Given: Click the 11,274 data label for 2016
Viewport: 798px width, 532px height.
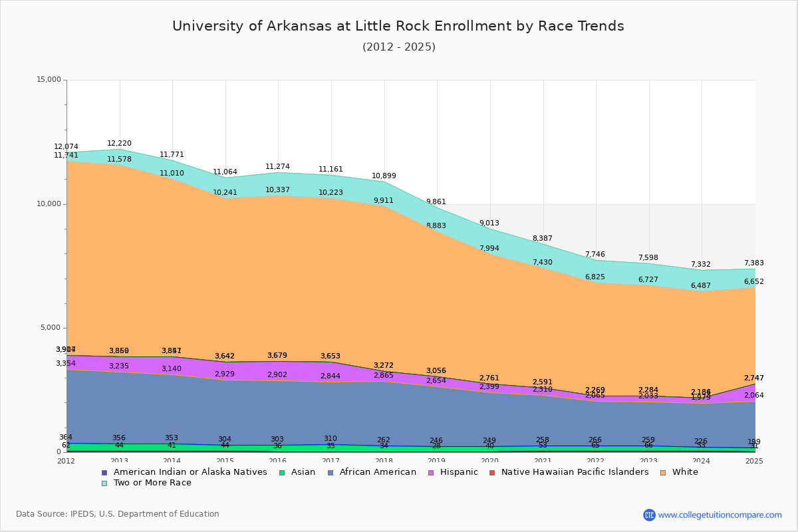Looking at the screenshot, I should click(x=278, y=167).
